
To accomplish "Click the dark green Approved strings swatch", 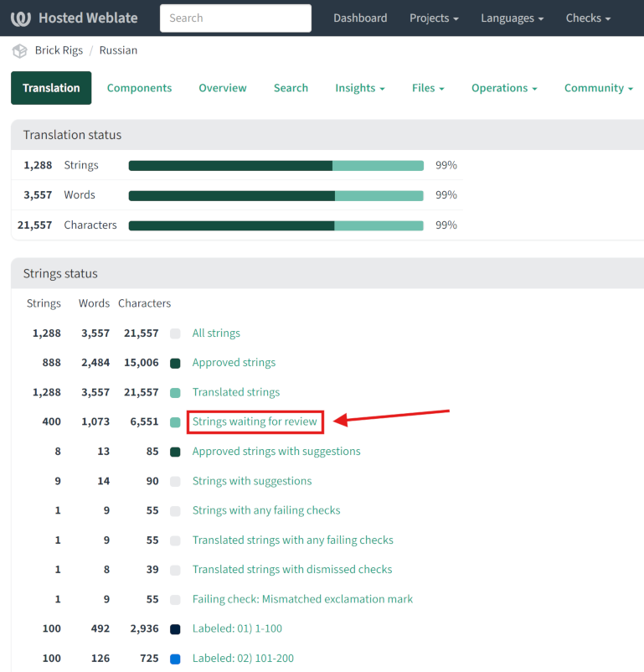I will point(175,364).
